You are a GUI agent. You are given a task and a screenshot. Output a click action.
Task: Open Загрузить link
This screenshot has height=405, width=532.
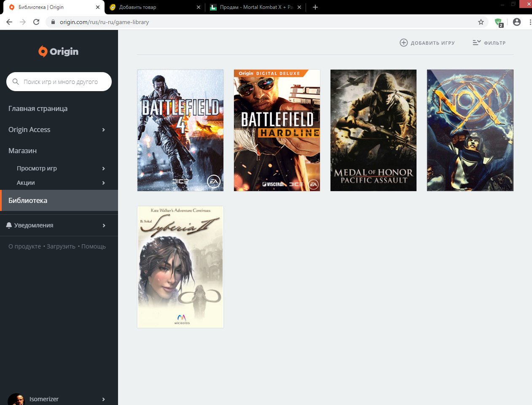(x=61, y=246)
